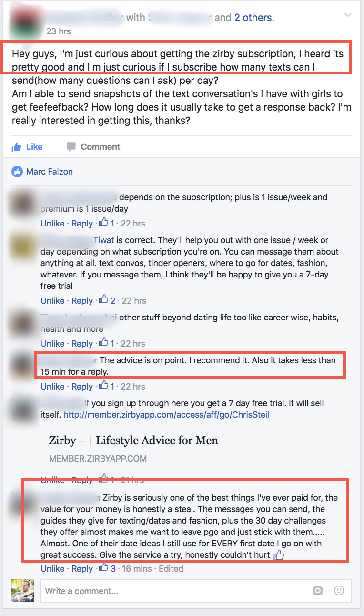The image size is (364, 616).
Task: Open the "2 others" tagged people link
Action: (253, 18)
